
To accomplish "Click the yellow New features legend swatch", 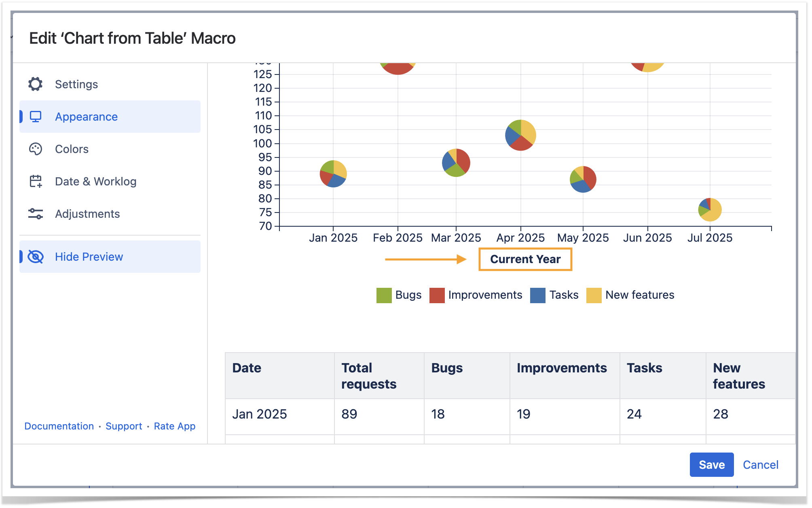I will coord(594,295).
